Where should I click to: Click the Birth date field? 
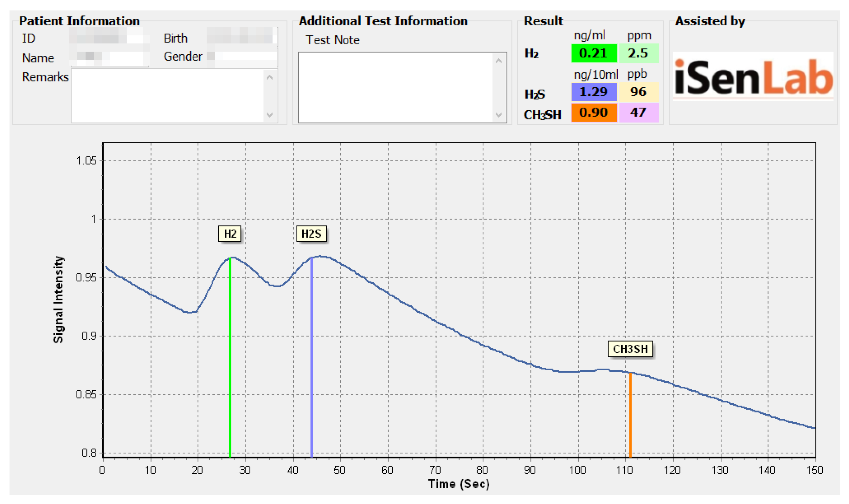point(241,37)
